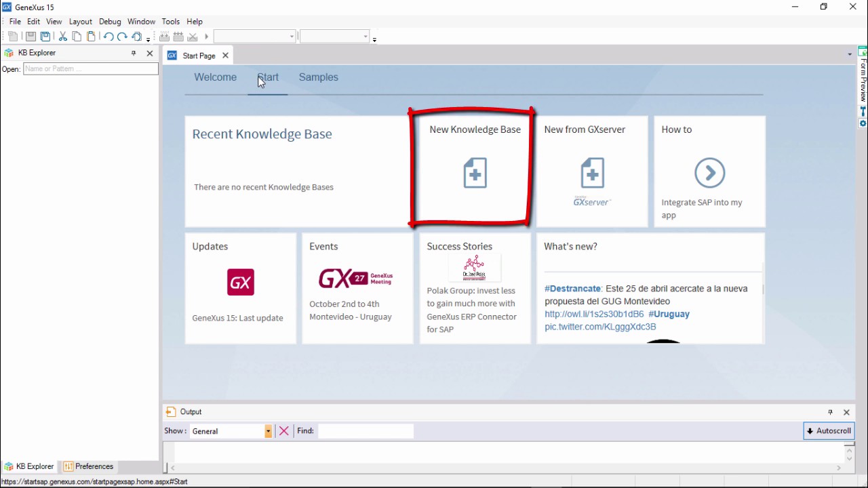
Task: Click the GX27 GeneXus Meeting logo
Action: [356, 279]
